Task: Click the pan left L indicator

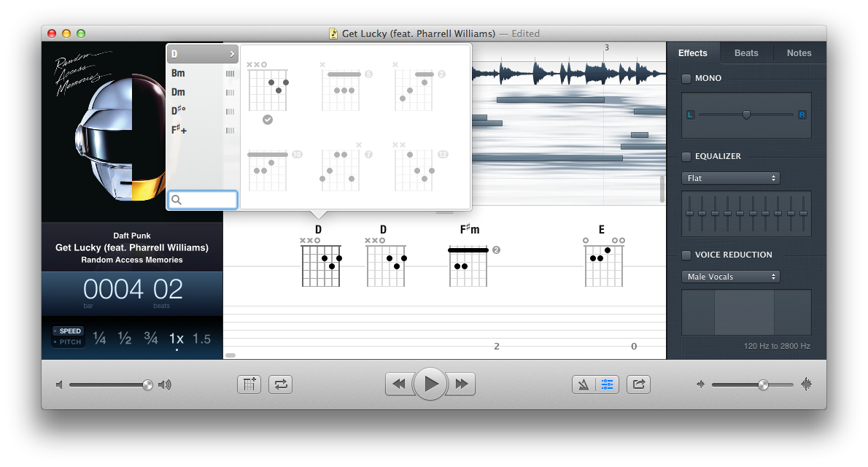Action: (690, 115)
